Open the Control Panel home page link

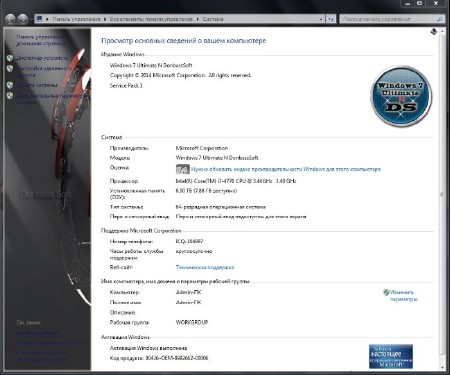[41, 40]
